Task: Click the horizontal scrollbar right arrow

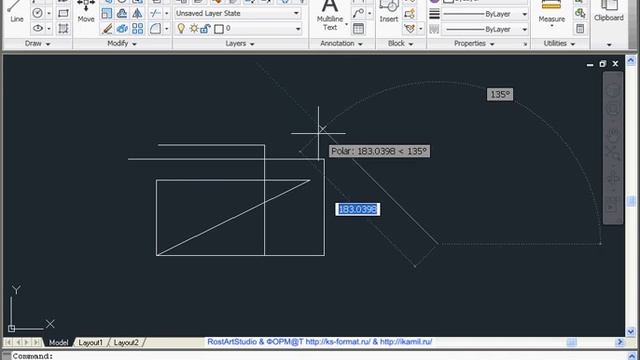Action: point(620,342)
